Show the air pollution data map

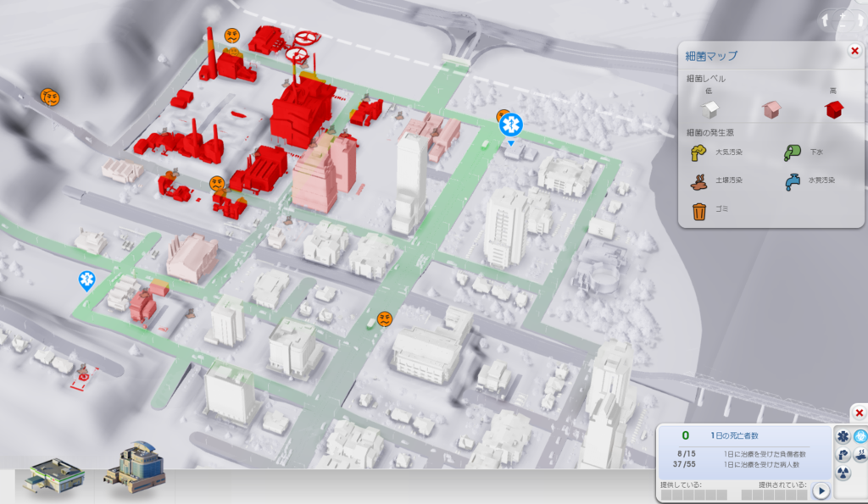tap(843, 455)
